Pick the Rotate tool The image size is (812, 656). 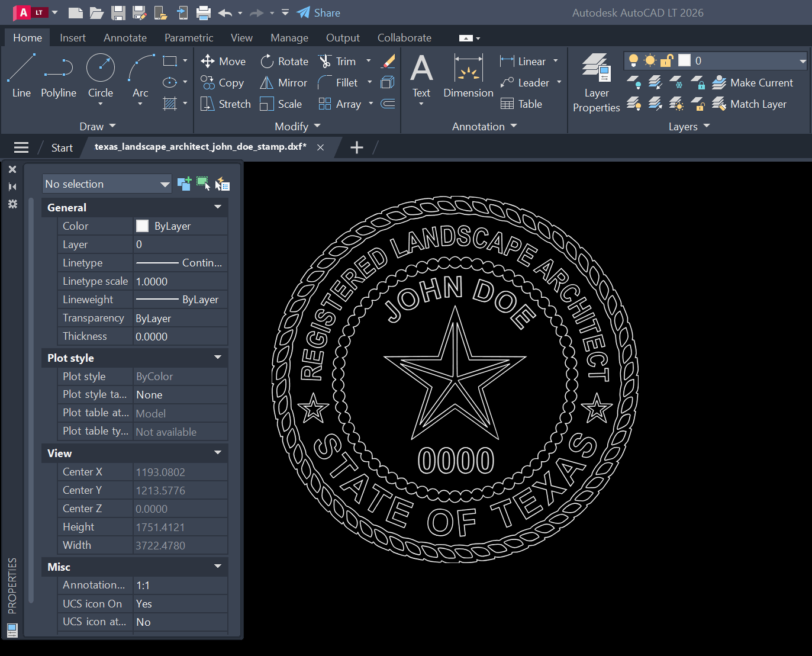tap(285, 61)
